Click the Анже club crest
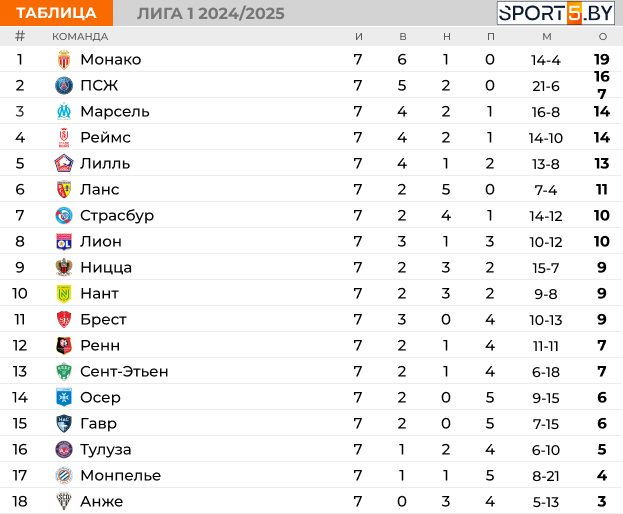Screen dimensions: 623x514 (64, 502)
